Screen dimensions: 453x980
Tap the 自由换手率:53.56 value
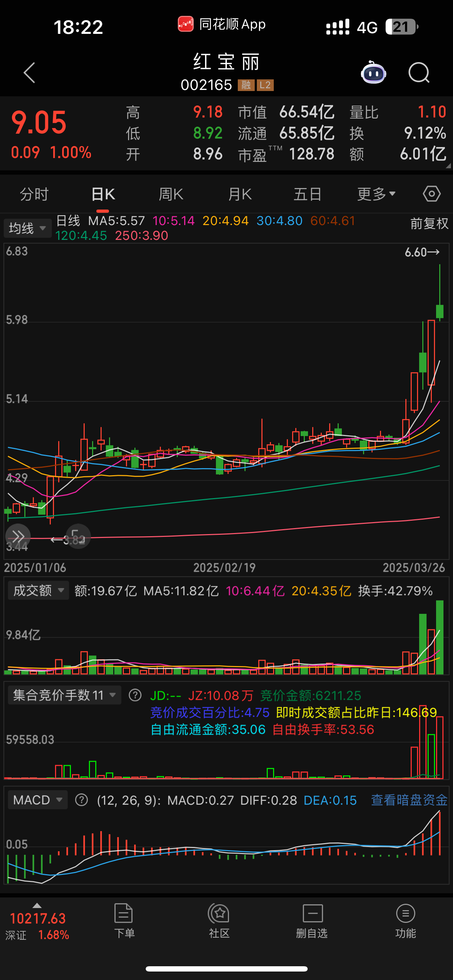pos(323,729)
